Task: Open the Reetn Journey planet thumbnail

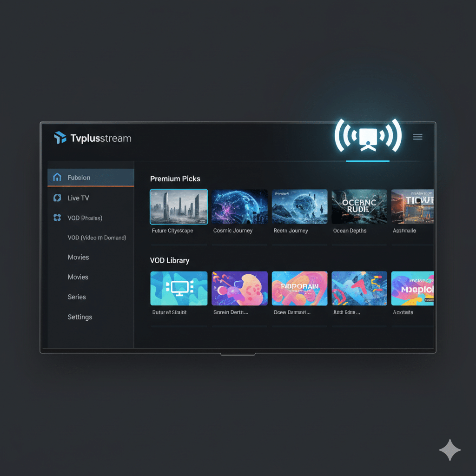Action: tap(299, 207)
